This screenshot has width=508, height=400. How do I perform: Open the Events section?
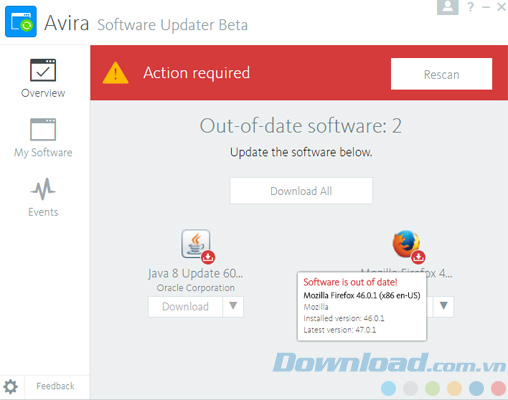43,197
